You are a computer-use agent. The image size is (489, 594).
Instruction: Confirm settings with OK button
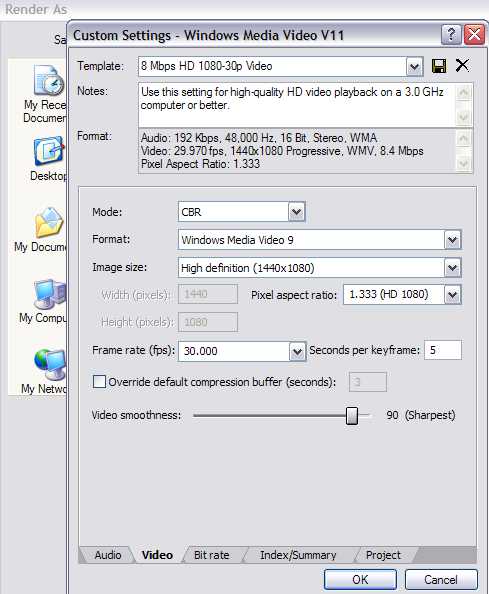[x=360, y=580]
